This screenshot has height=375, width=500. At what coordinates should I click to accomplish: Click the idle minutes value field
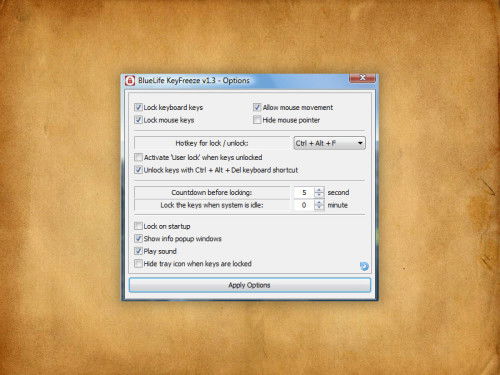coord(304,205)
